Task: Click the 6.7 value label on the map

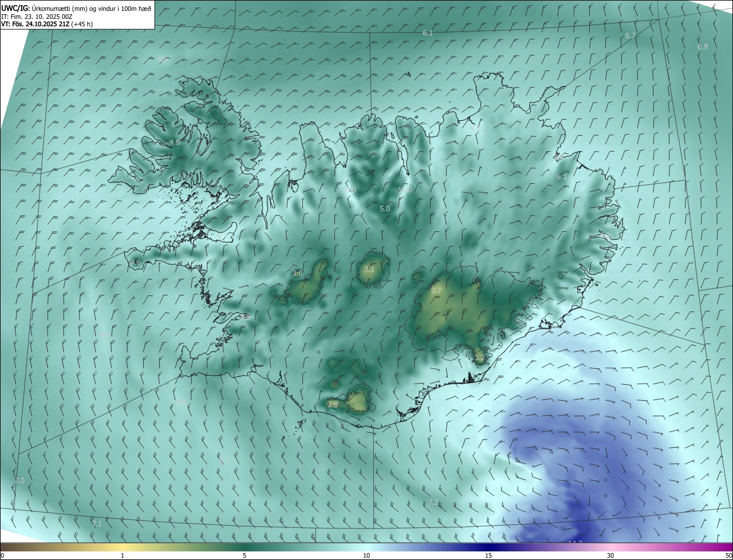Action: [x=630, y=36]
